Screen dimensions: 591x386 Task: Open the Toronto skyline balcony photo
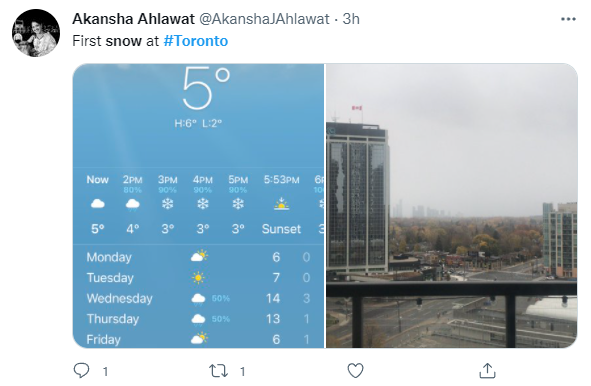click(x=452, y=206)
